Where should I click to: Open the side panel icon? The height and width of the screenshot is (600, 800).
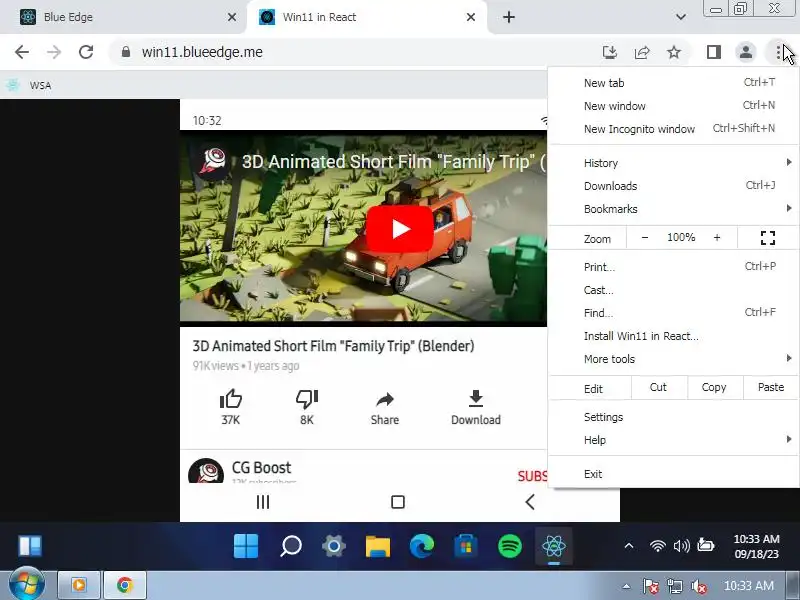(714, 52)
